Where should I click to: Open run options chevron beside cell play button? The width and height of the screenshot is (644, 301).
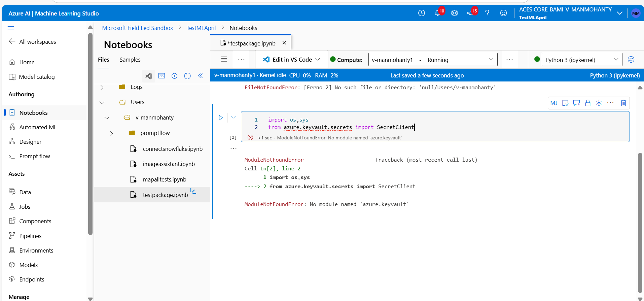(234, 117)
